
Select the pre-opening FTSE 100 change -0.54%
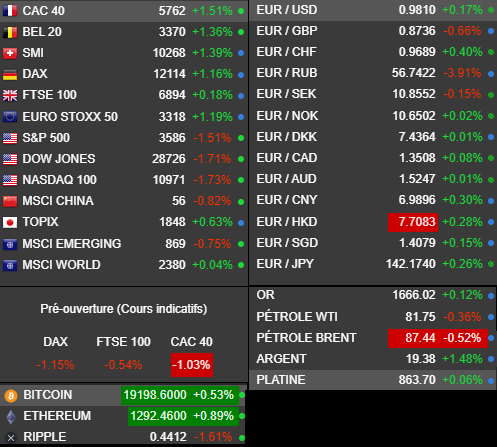pos(123,365)
